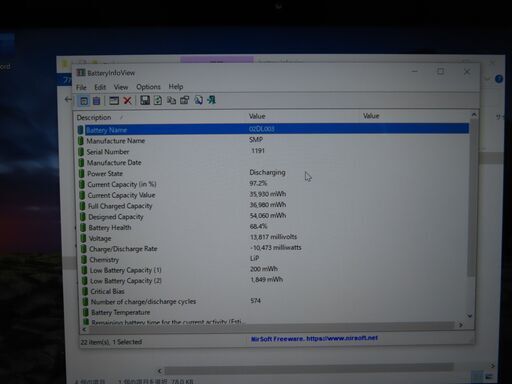Viewport: 512px width, 384px height.
Task: Click the battery icon beside Serial Number
Action: pyautogui.click(x=81, y=152)
